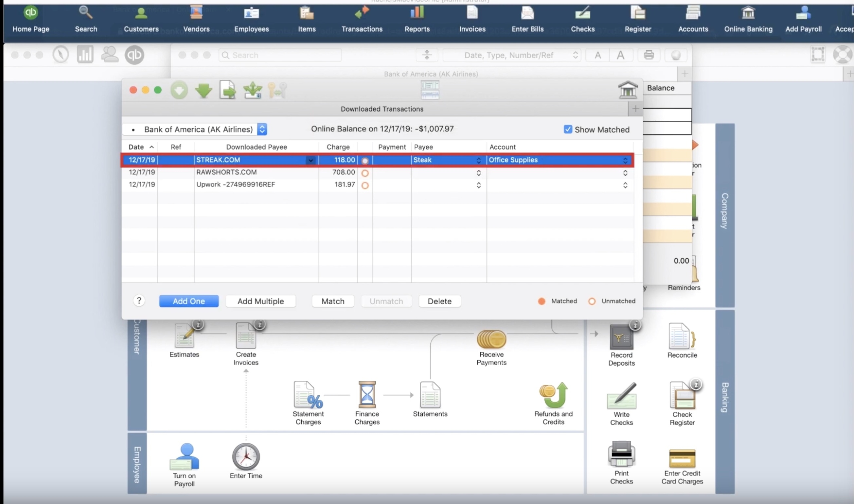This screenshot has height=504, width=854.
Task: Toggle the Show Matched checkbox
Action: click(x=567, y=129)
